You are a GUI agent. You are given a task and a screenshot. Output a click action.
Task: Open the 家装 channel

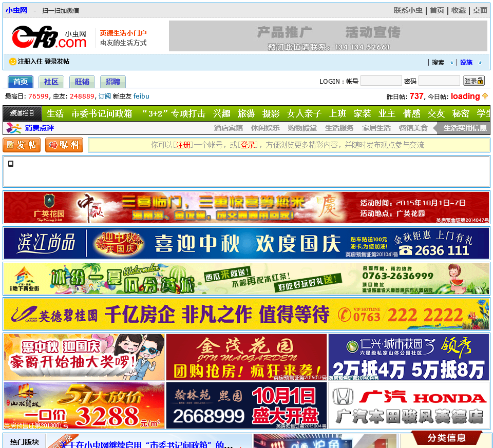tap(362, 113)
